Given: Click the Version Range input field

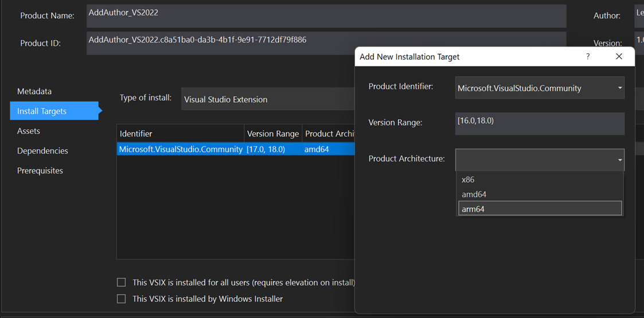Looking at the screenshot, I should [x=539, y=123].
